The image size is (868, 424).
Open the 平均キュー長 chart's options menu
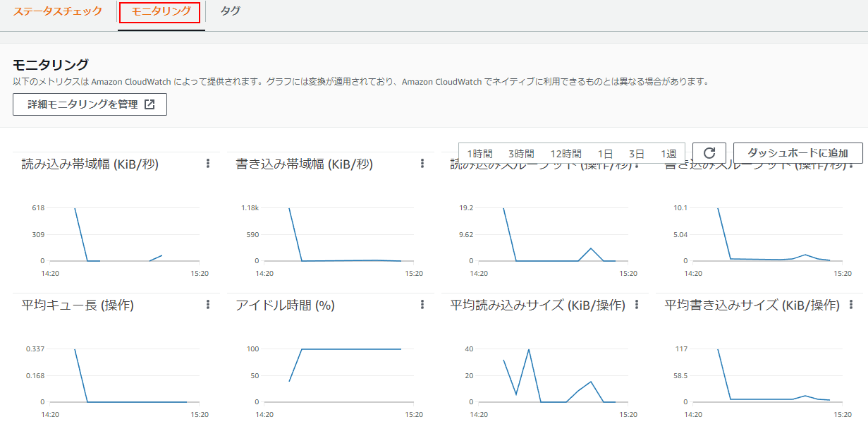coord(208,305)
